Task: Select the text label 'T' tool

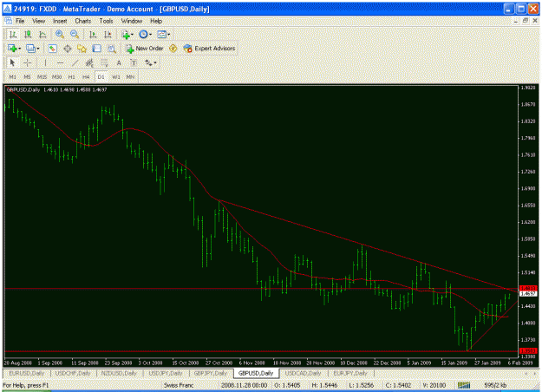Action: pos(134,62)
